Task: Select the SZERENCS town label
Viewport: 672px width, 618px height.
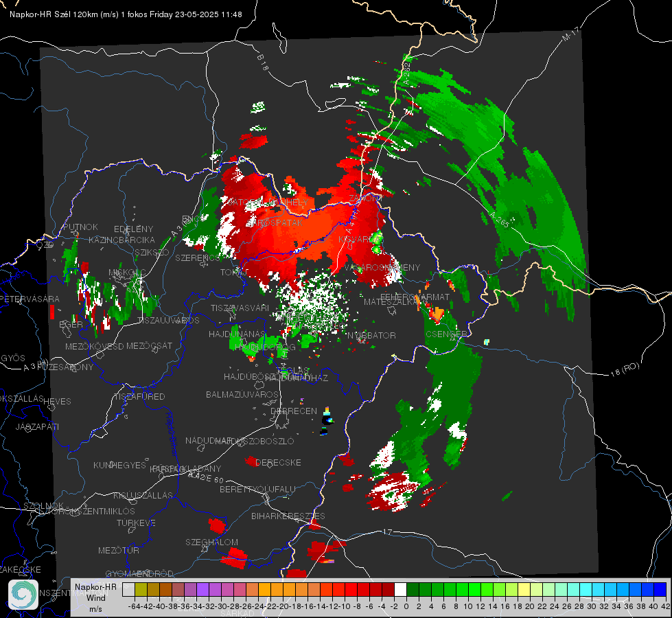Action: point(198,257)
